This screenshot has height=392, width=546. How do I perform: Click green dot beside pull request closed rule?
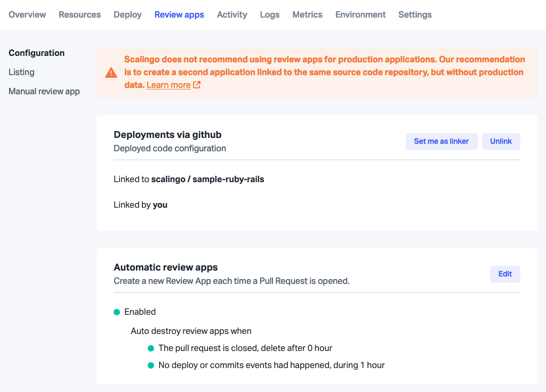click(151, 348)
